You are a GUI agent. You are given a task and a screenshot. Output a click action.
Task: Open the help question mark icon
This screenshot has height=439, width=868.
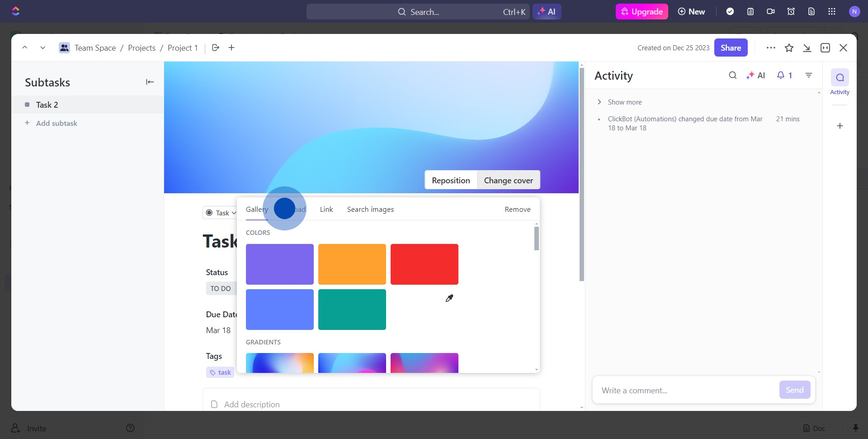pyautogui.click(x=130, y=428)
